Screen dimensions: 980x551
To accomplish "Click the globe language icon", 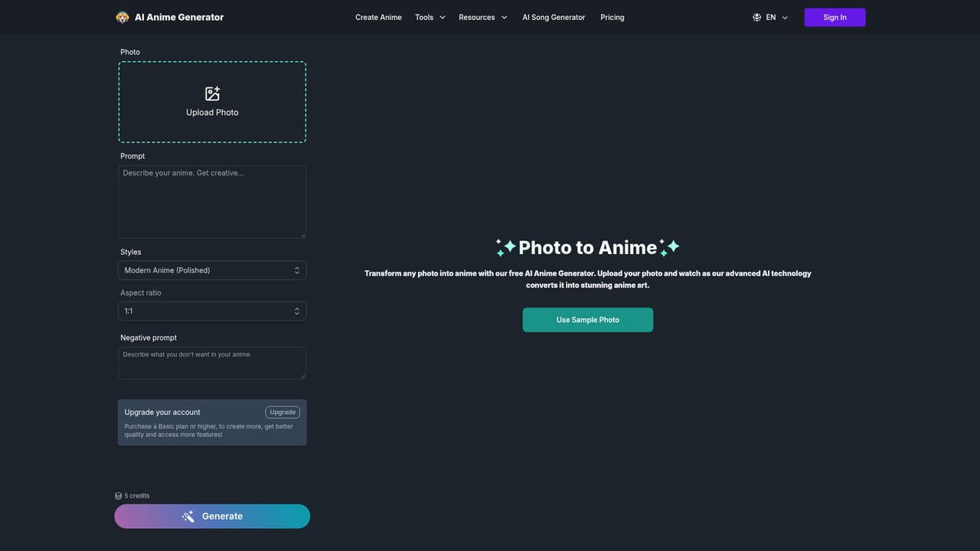I will (756, 17).
